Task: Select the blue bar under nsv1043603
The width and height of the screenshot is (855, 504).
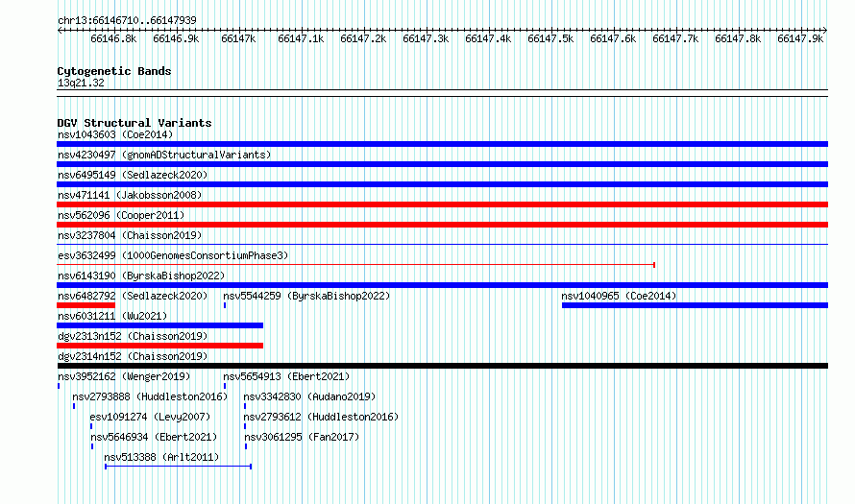Action: [442, 144]
